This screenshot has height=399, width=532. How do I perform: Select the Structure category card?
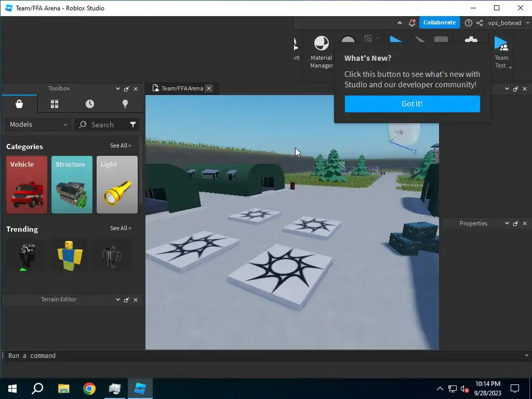pyautogui.click(x=72, y=185)
